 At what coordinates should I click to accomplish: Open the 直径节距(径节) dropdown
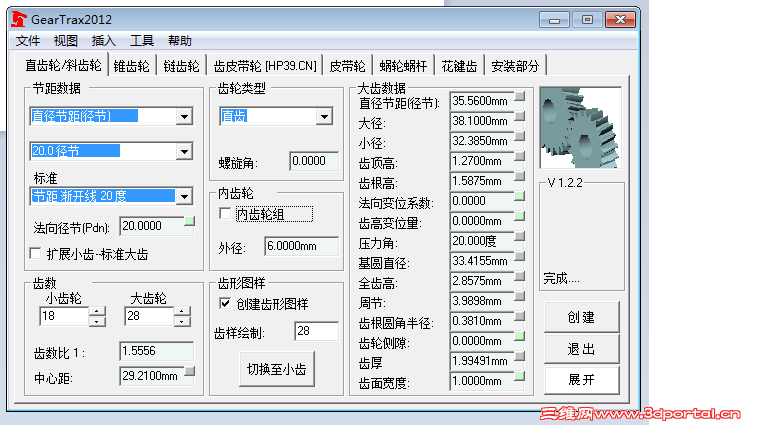tap(184, 116)
